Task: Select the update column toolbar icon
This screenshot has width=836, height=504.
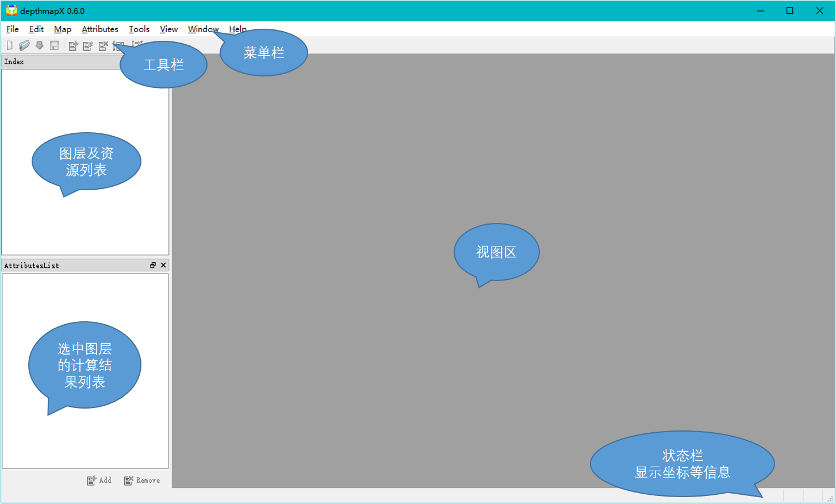Action: [x=87, y=45]
